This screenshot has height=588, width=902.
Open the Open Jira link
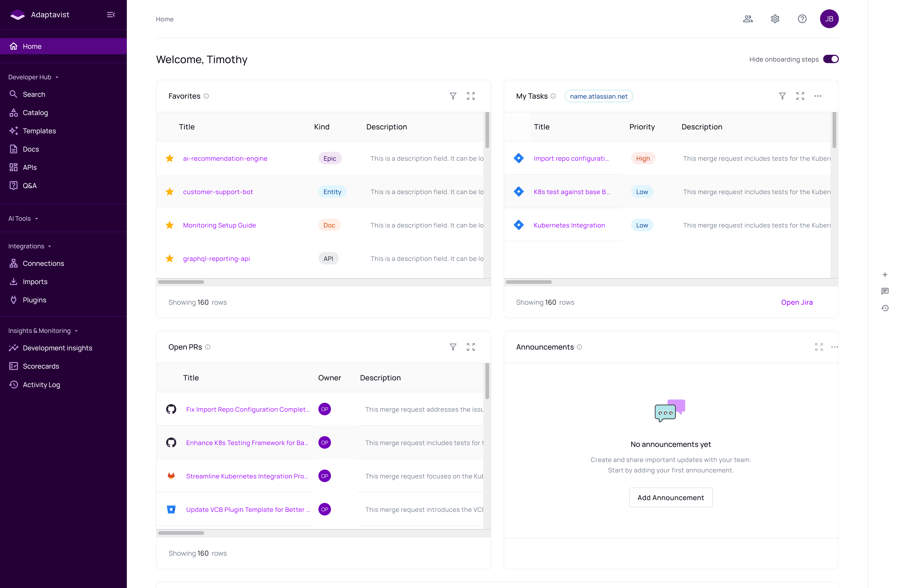(x=797, y=302)
